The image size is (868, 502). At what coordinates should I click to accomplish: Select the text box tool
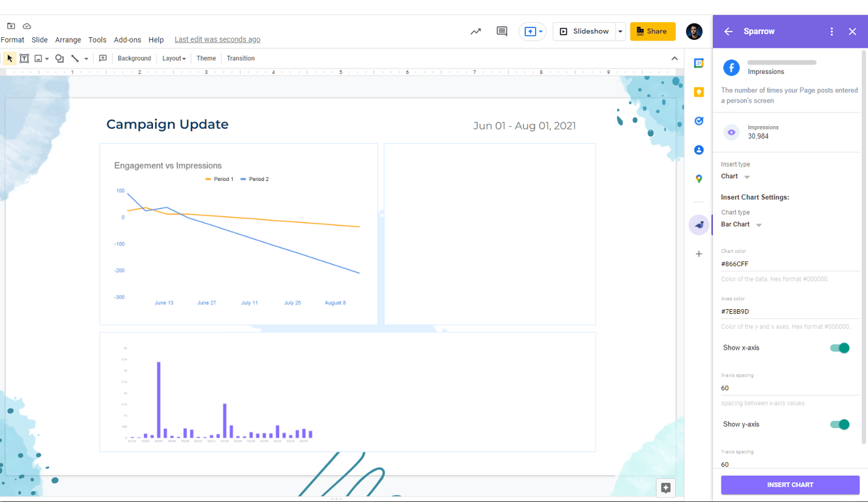(x=24, y=58)
